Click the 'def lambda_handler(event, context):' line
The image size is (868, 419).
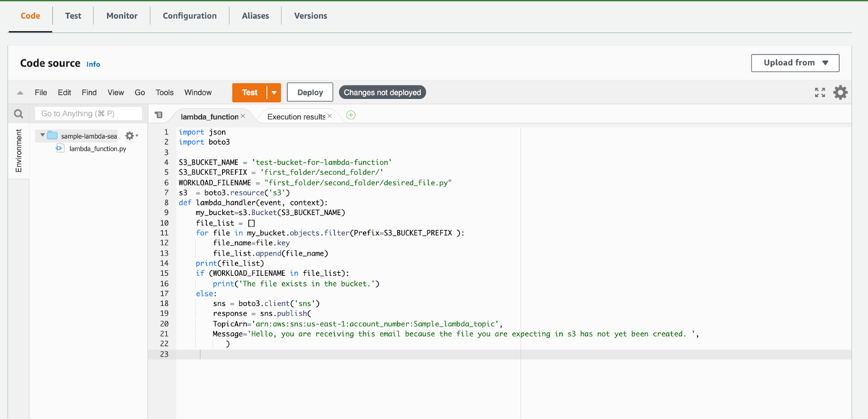[253, 203]
